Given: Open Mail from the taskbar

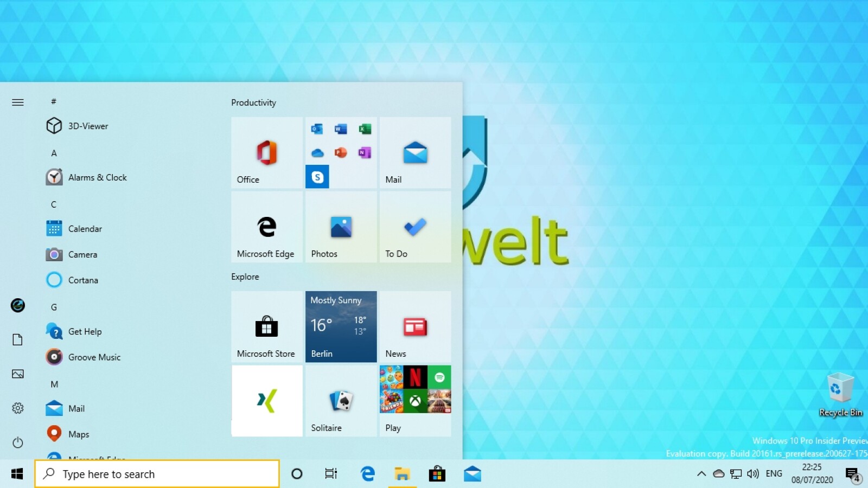Looking at the screenshot, I should [472, 474].
